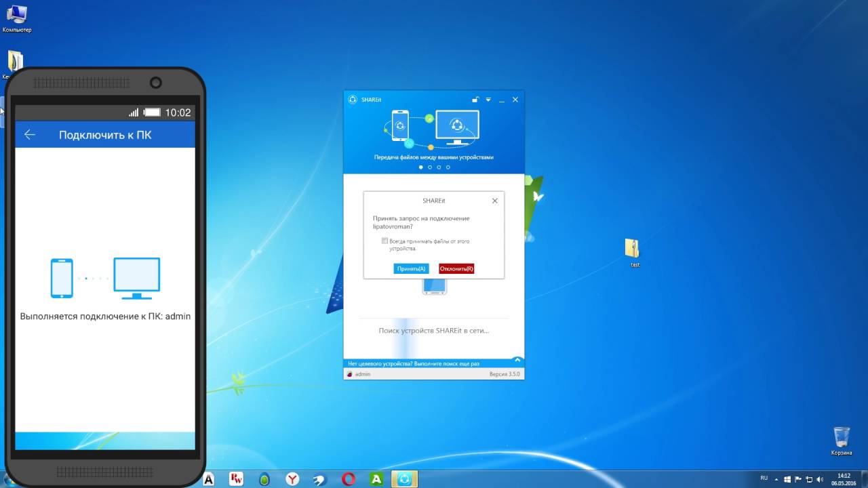Click the computer monitor illustration in SHAREit banner
The height and width of the screenshot is (488, 868).
click(457, 128)
